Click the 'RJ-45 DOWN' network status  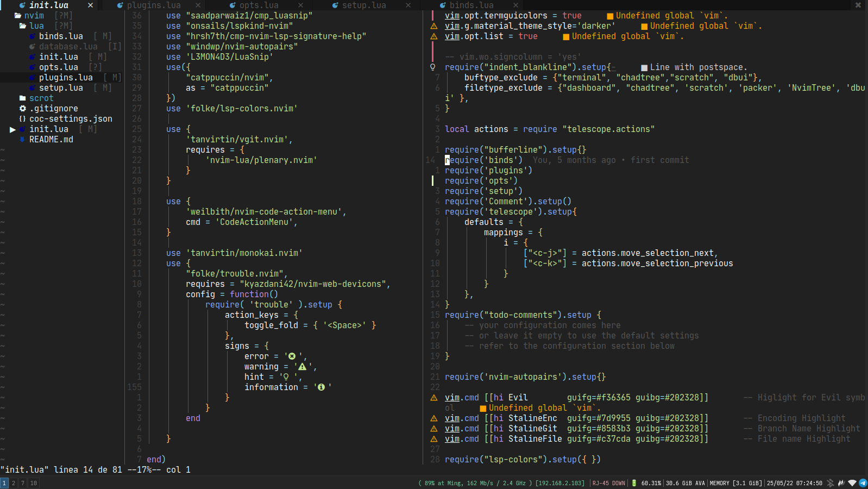(608, 483)
